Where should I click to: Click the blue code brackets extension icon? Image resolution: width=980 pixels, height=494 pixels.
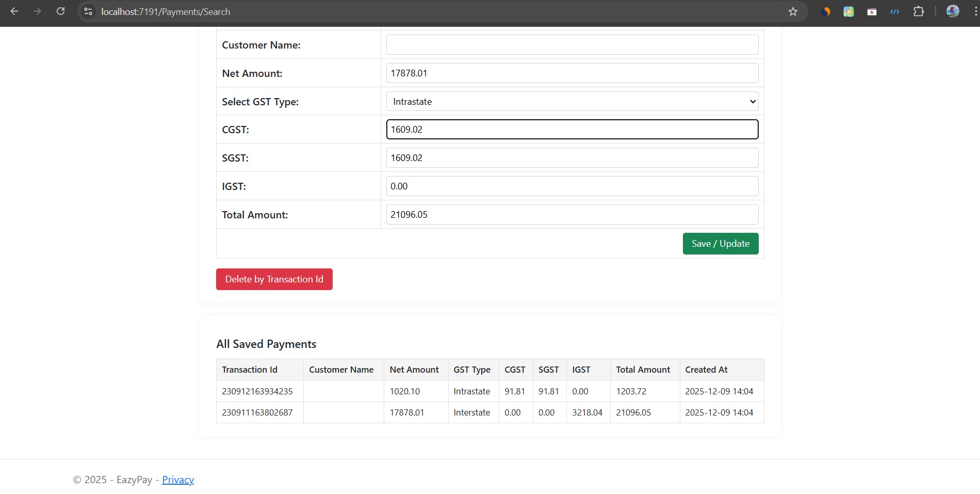895,11
